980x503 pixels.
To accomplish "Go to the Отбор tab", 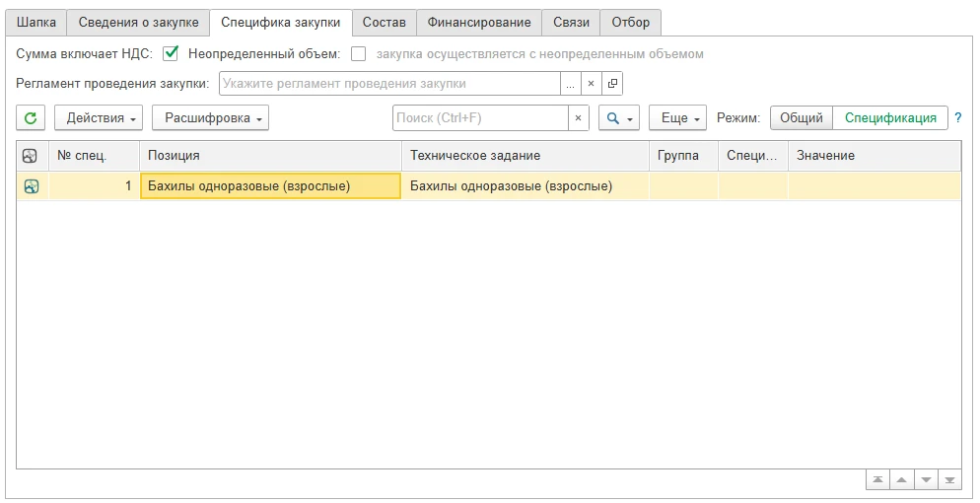I will (x=631, y=23).
